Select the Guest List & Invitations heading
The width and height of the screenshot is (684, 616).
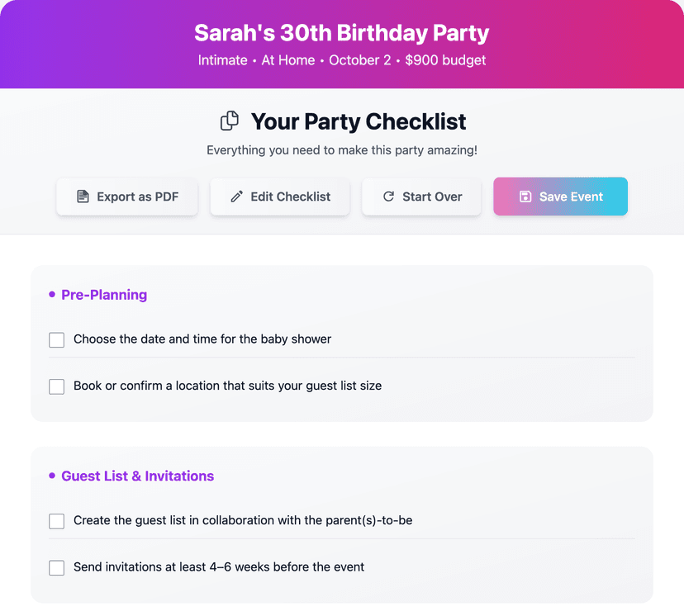[137, 476]
